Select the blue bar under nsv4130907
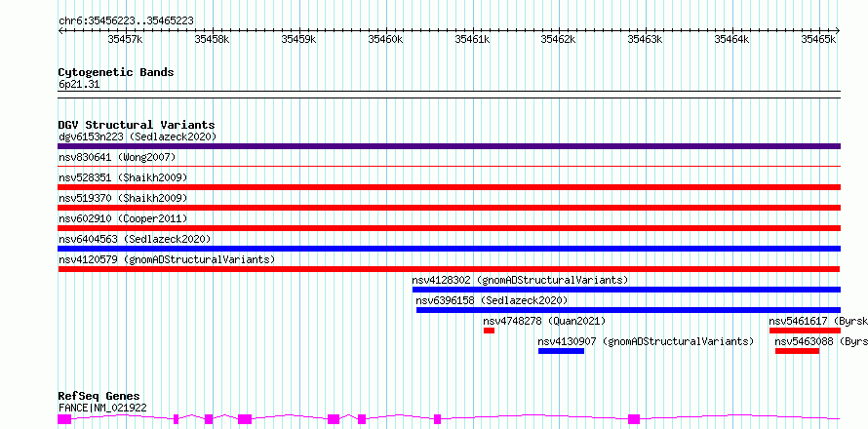Image resolution: width=868 pixels, height=429 pixels. click(x=561, y=351)
